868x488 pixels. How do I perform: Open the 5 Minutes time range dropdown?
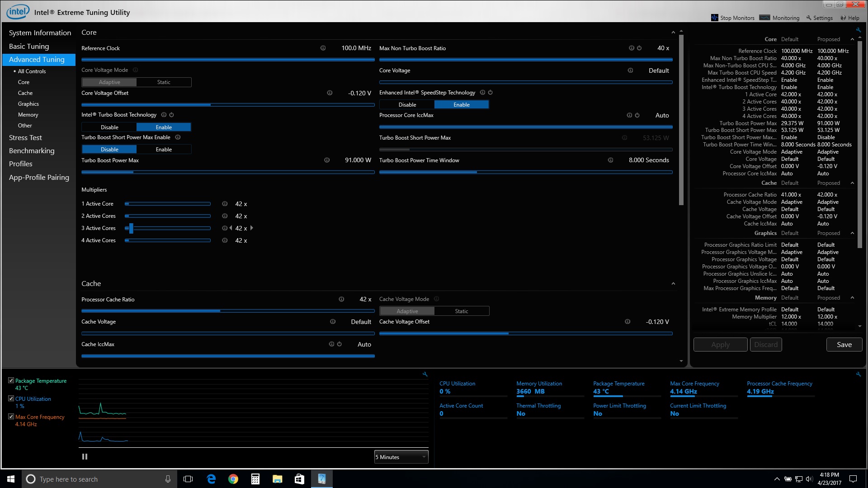click(x=401, y=457)
